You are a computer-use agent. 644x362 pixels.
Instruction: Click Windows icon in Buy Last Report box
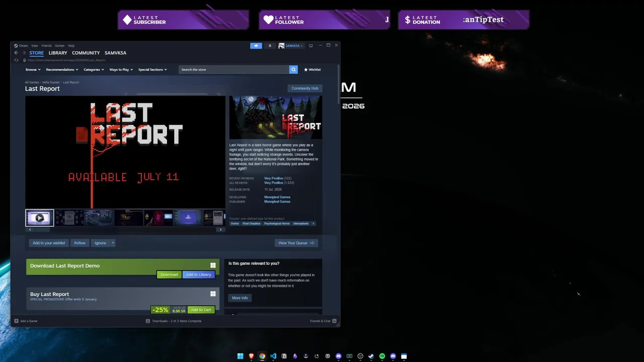tap(213, 294)
